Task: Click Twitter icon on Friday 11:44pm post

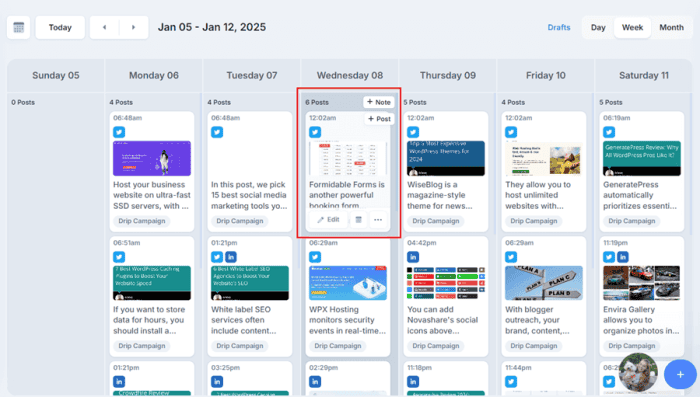Action: 511,382
